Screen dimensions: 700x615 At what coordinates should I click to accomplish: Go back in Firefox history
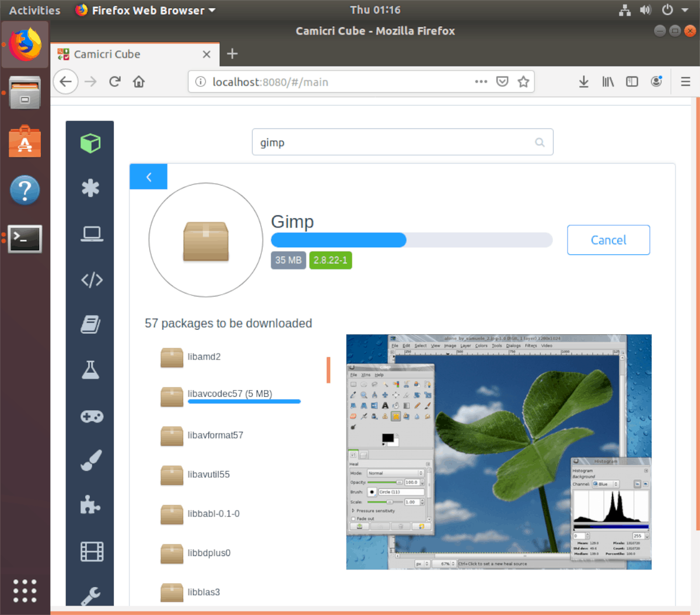pyautogui.click(x=65, y=82)
